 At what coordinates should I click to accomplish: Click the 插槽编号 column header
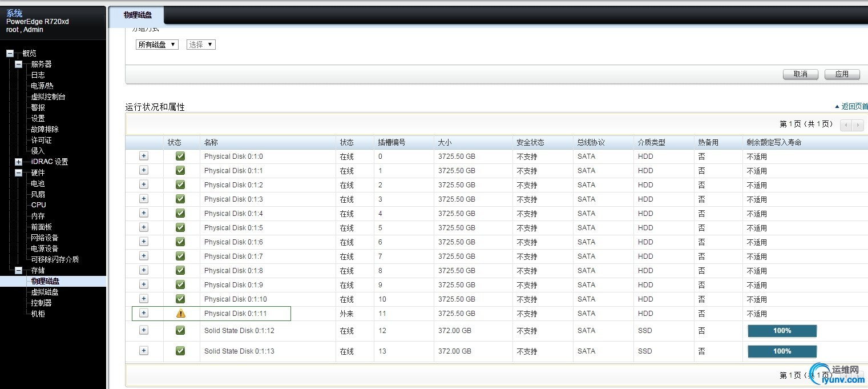[391, 142]
